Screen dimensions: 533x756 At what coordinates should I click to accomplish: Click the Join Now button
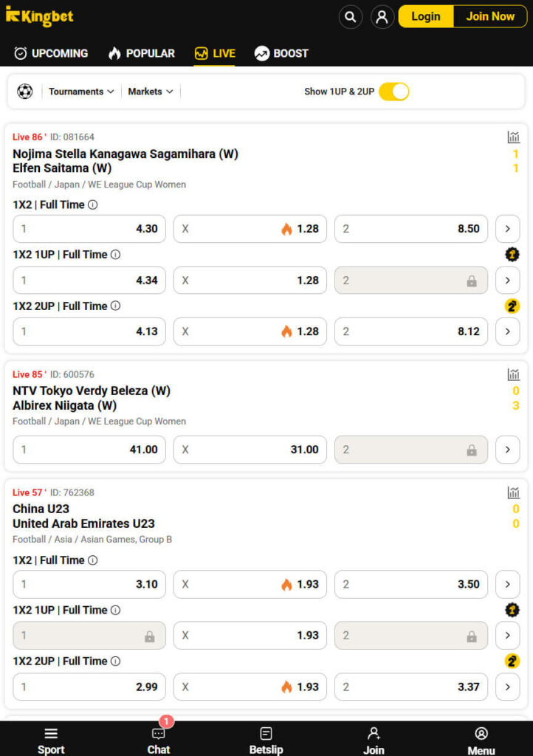[490, 16]
